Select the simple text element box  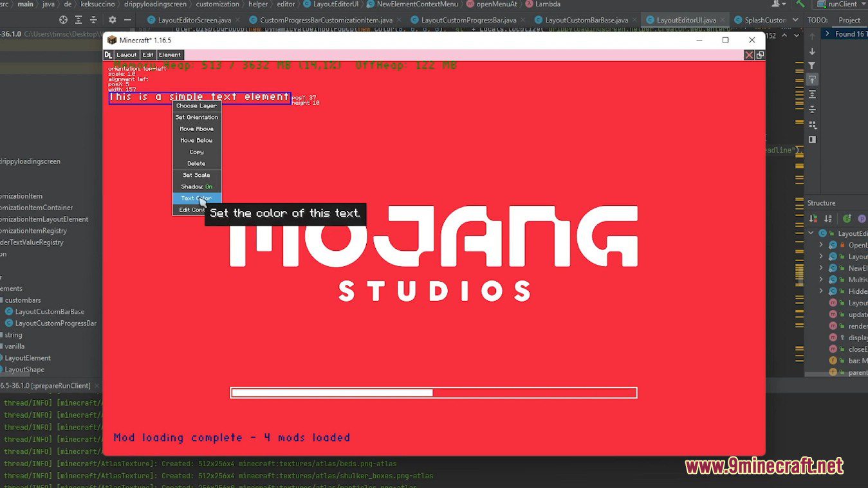tap(199, 97)
